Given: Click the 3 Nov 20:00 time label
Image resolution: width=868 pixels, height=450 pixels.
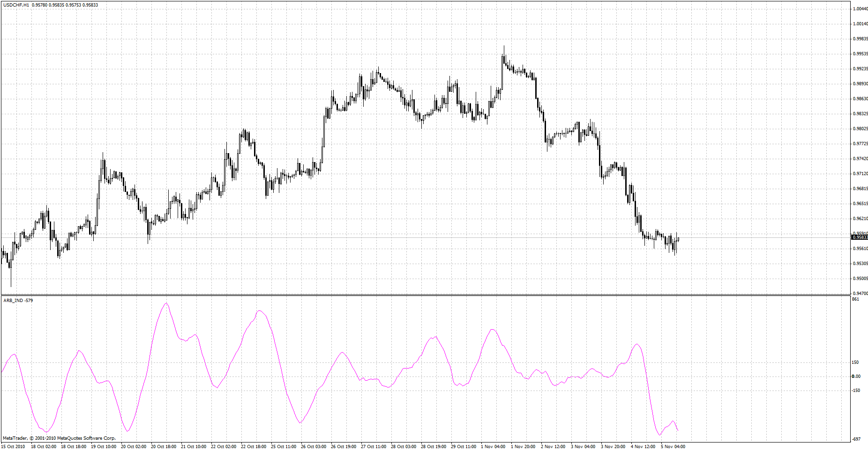Looking at the screenshot, I should tap(613, 447).
